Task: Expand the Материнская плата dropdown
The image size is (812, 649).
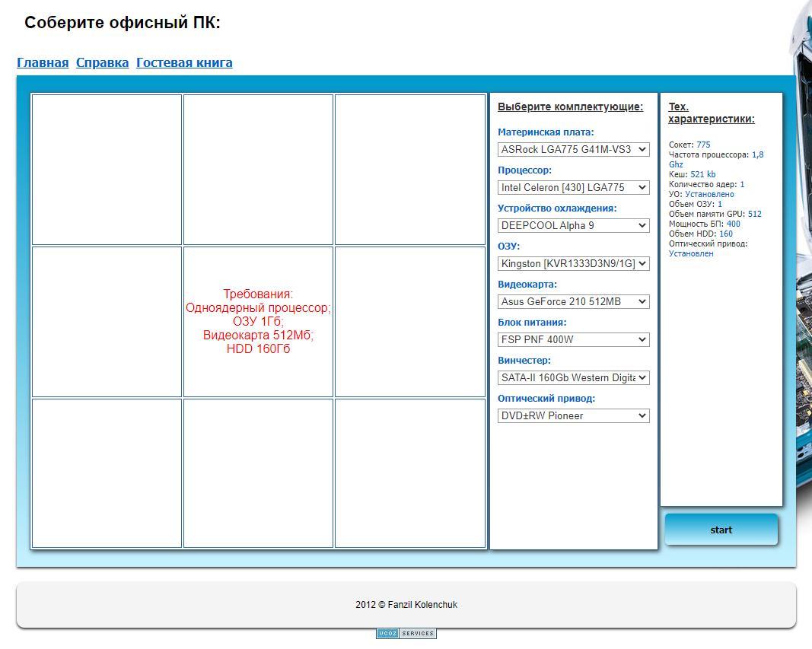Action: pos(573,149)
